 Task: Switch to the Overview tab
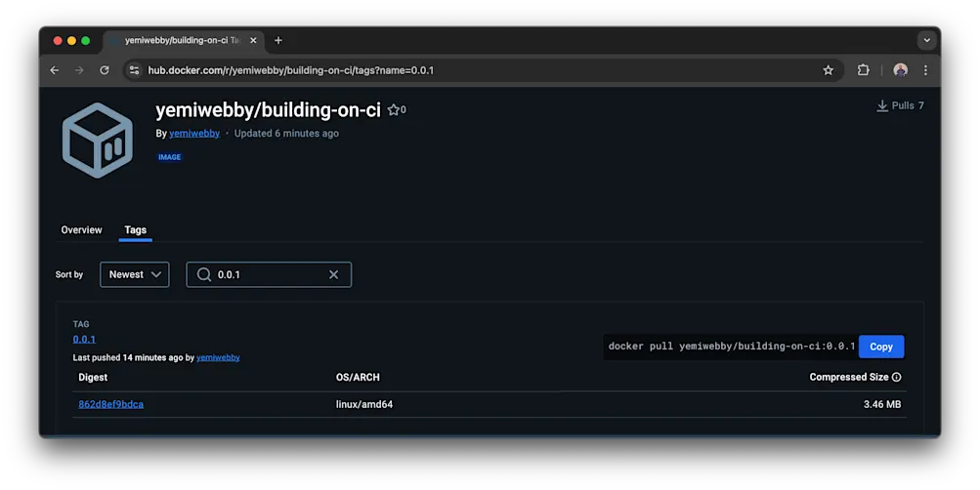[x=81, y=230]
